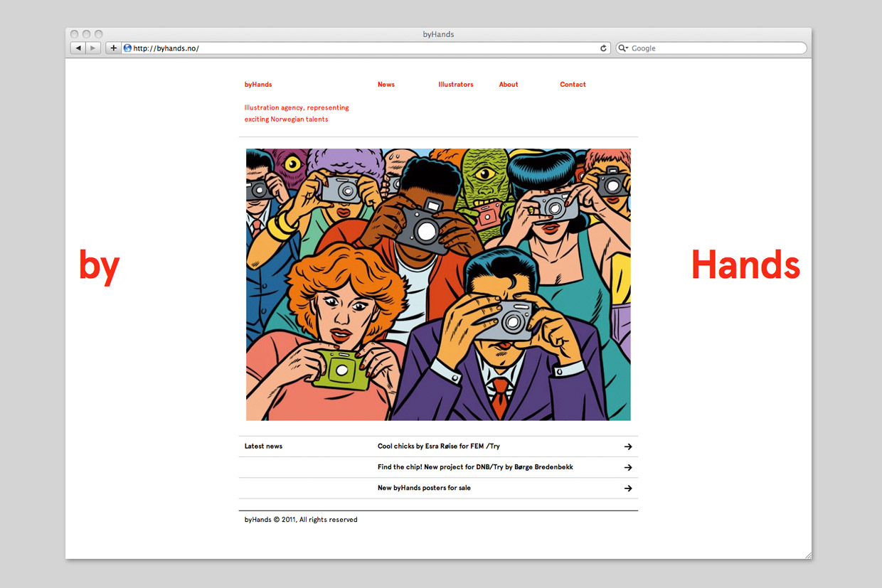This screenshot has height=588, width=882.
Task: Click the photographers illustration image
Action: click(x=438, y=284)
